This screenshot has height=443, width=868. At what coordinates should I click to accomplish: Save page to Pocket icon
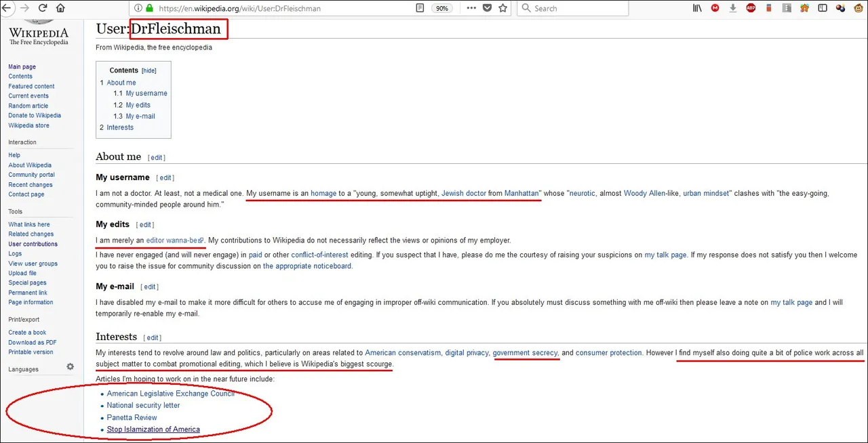click(487, 8)
